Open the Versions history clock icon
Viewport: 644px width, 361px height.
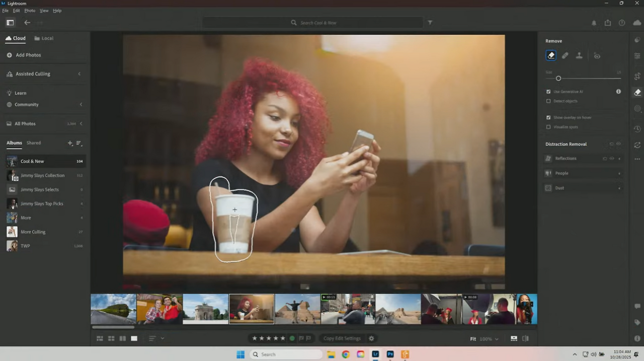coord(637,129)
